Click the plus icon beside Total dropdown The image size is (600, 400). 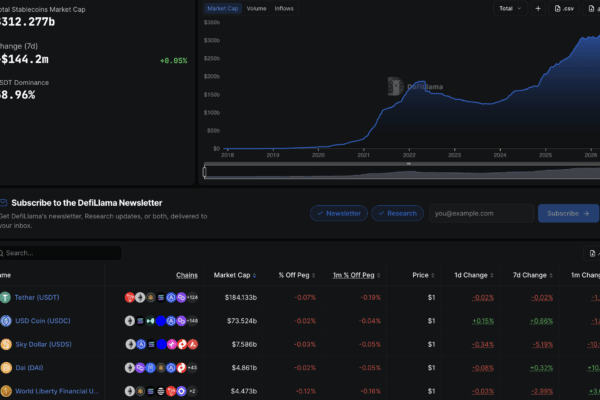tap(538, 8)
